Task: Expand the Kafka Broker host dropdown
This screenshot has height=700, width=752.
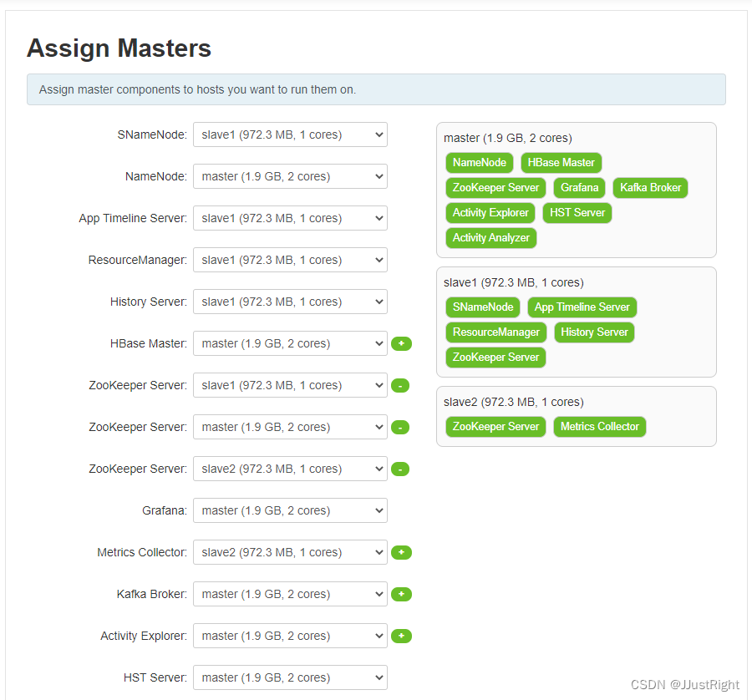Action: pyautogui.click(x=290, y=594)
